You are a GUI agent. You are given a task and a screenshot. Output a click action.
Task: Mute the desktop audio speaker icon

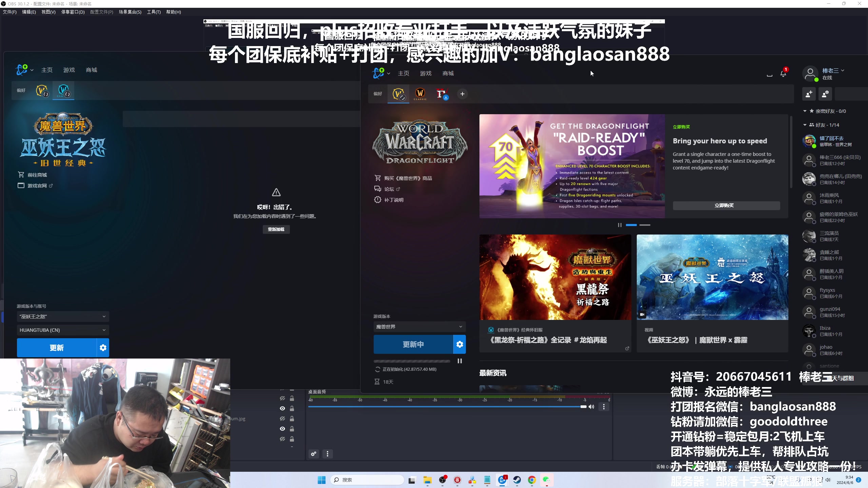pyautogui.click(x=591, y=407)
